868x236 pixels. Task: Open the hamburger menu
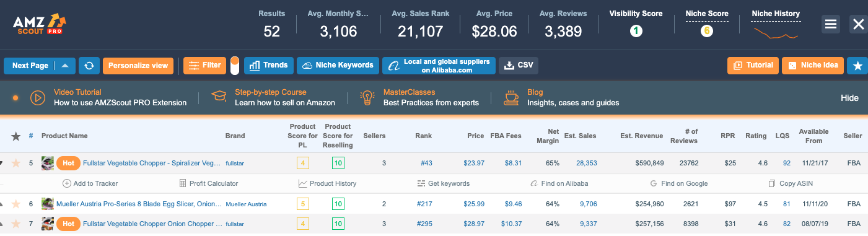click(831, 24)
